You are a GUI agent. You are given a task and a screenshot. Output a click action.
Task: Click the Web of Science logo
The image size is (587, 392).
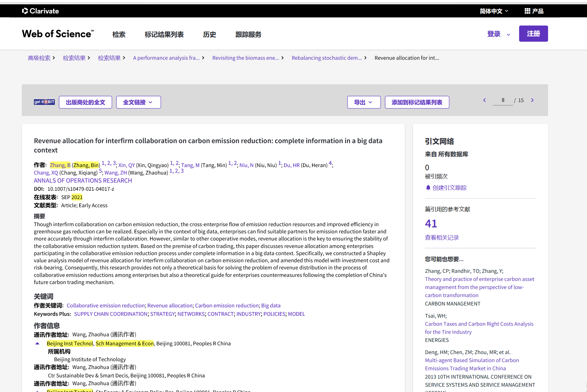tap(57, 34)
